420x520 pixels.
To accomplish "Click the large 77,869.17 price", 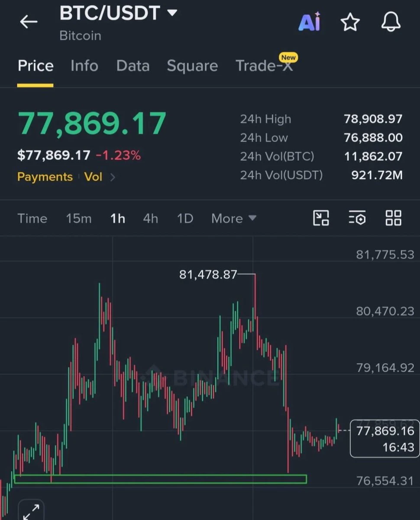I will [x=92, y=123].
